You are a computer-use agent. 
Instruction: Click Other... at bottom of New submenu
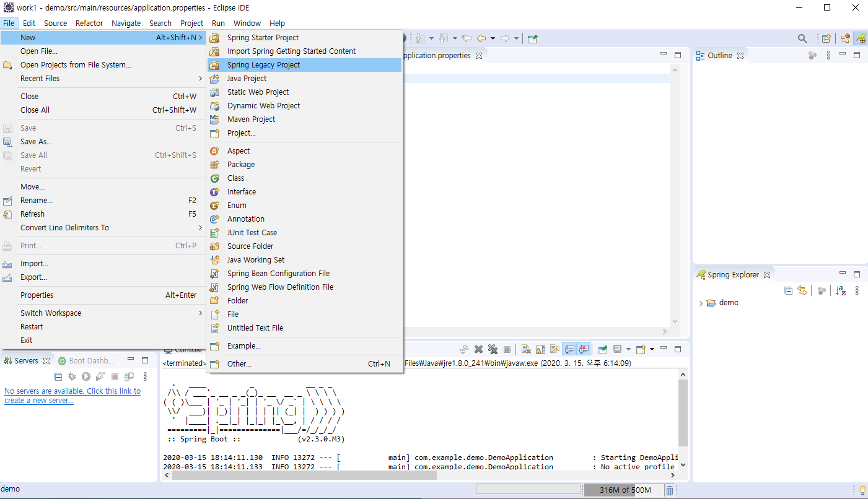(x=305, y=364)
